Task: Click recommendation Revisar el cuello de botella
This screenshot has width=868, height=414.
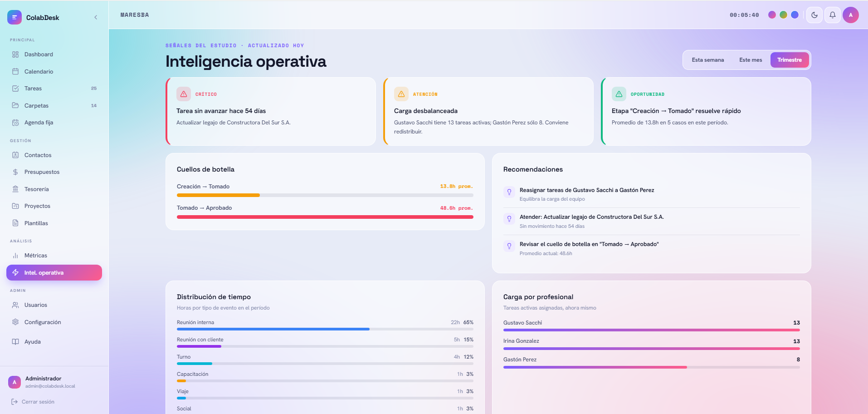Action: pyautogui.click(x=651, y=248)
